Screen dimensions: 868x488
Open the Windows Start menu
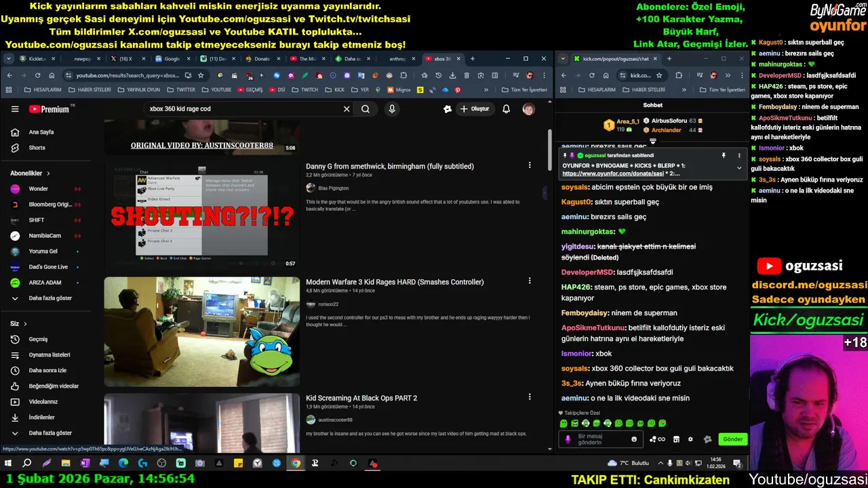click(8, 464)
